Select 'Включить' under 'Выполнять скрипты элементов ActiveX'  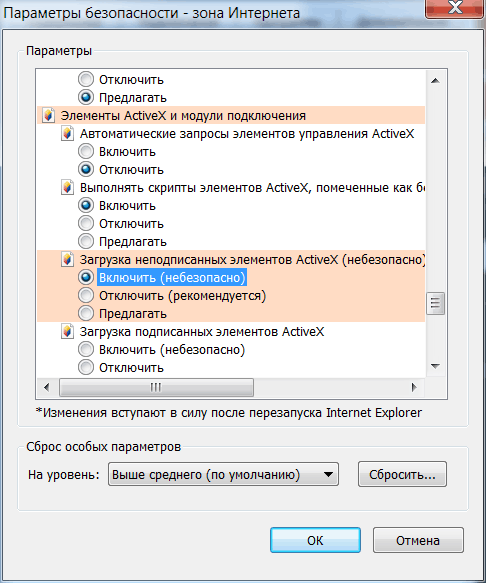click(86, 205)
